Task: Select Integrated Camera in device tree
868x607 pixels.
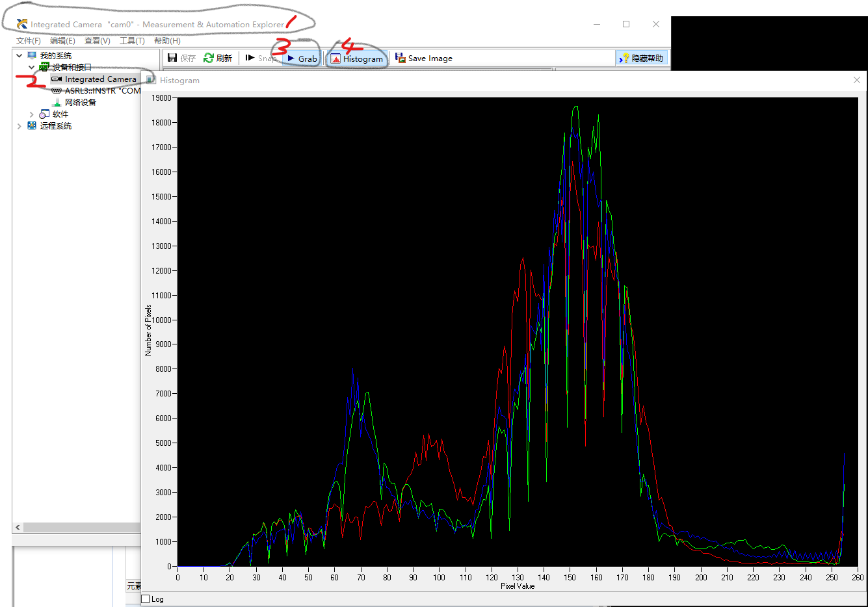Action: click(x=100, y=79)
